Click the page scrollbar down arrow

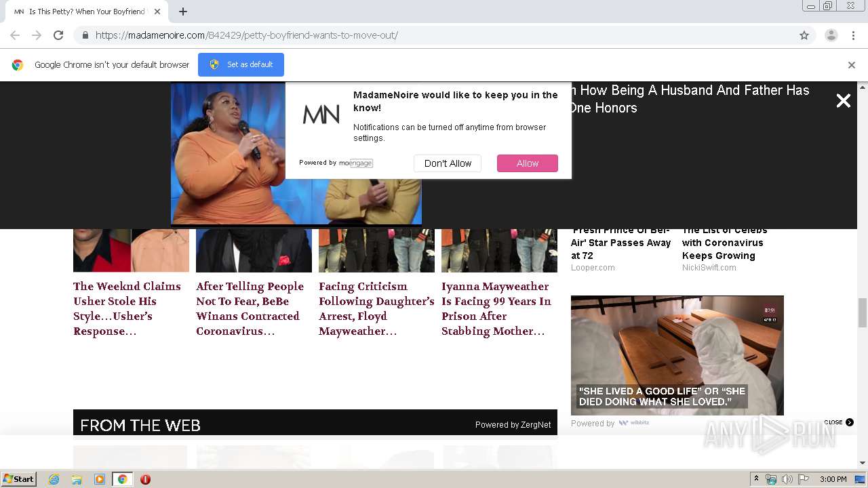(x=863, y=463)
